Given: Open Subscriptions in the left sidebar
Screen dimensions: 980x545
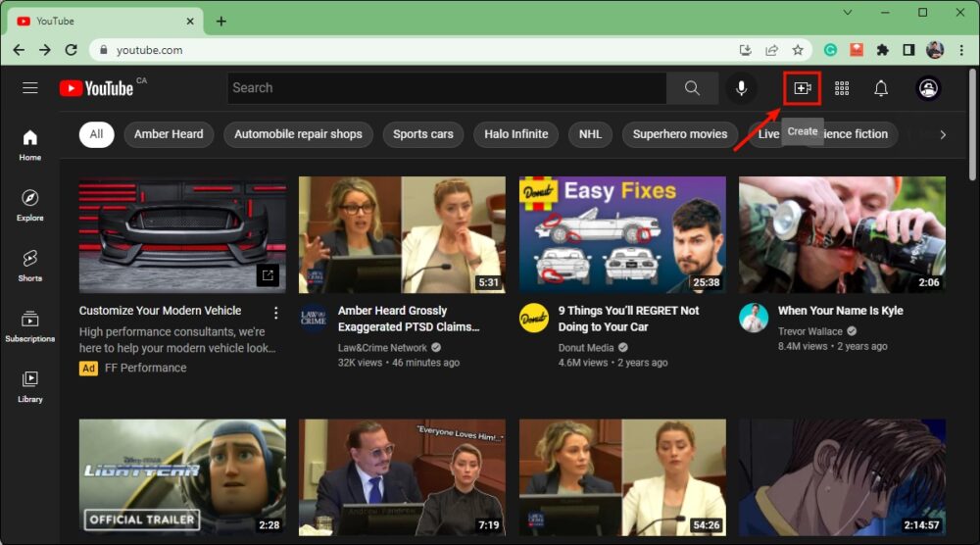Looking at the screenshot, I should point(30,325).
